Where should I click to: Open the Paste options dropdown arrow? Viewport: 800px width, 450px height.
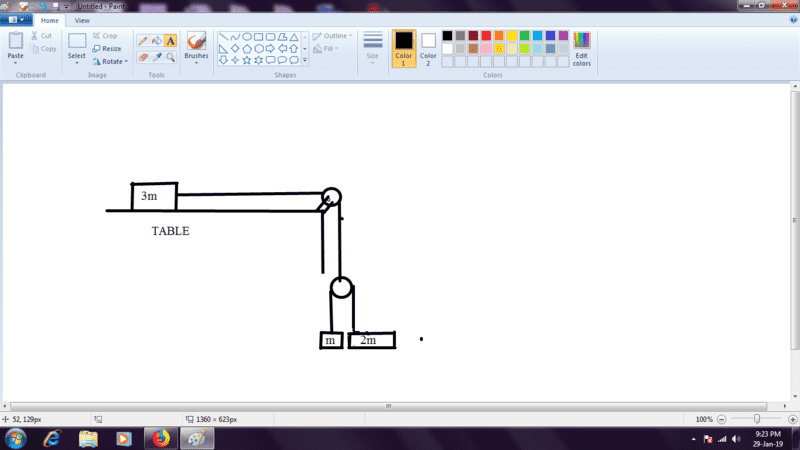click(x=15, y=60)
